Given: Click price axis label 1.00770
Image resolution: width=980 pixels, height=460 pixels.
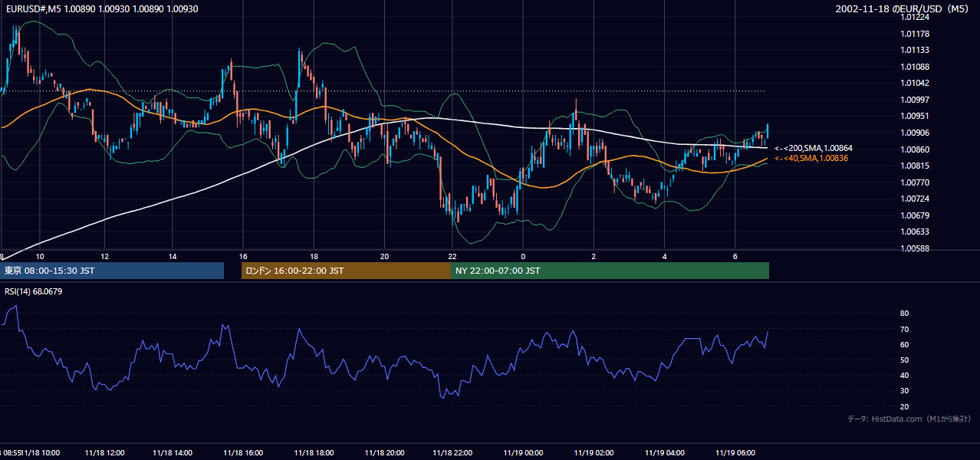Looking at the screenshot, I should click(914, 182).
